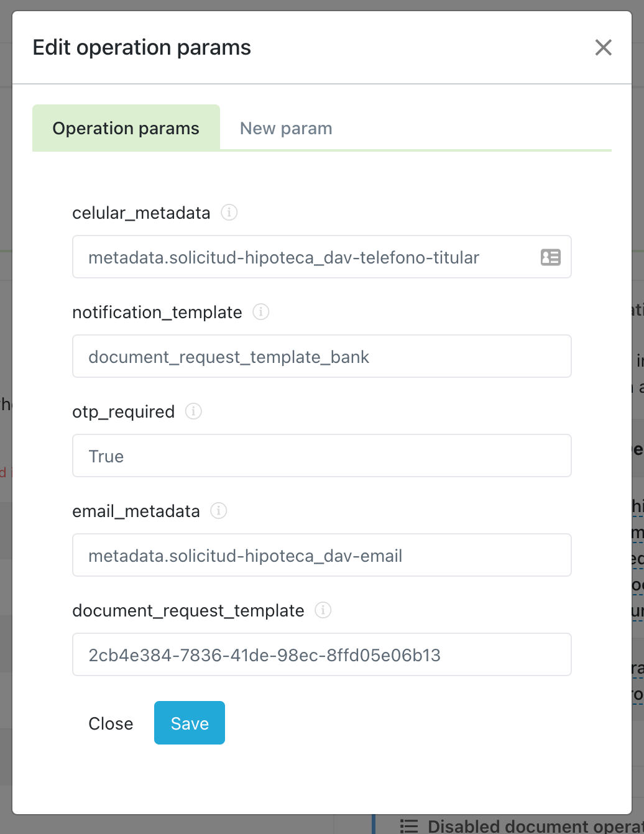The image size is (644, 834).
Task: Click the otp_required info icon
Action: pos(194,411)
